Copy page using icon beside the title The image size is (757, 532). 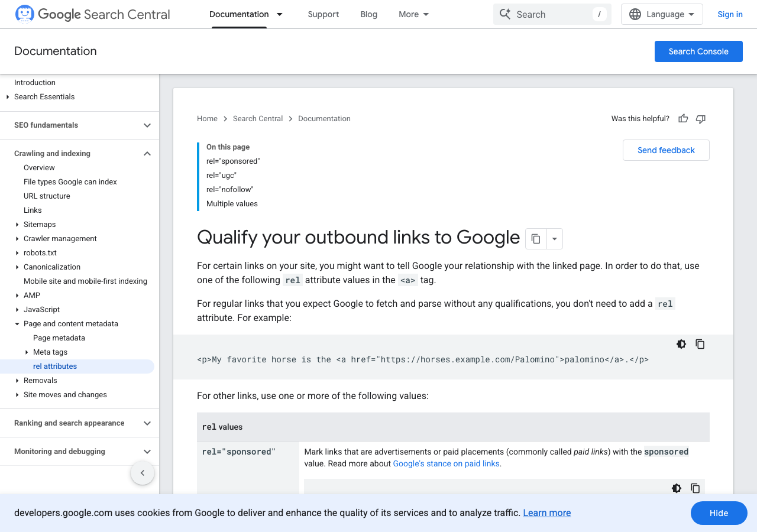coord(536,239)
